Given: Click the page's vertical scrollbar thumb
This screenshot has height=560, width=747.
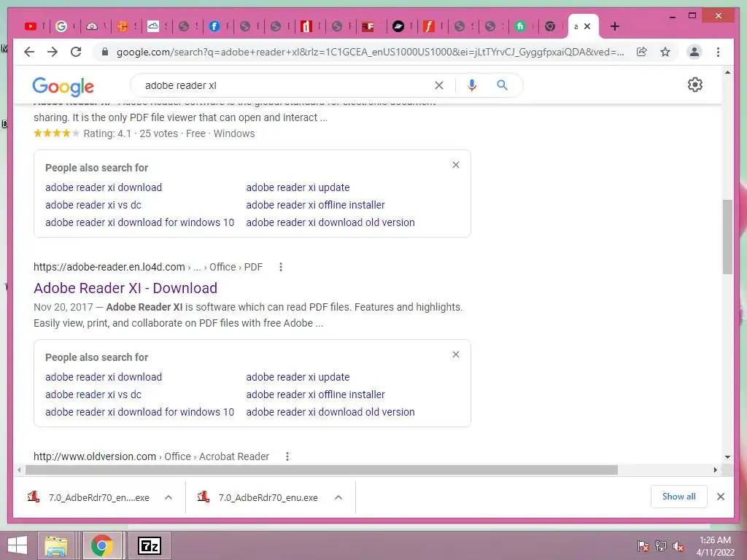Looking at the screenshot, I should [727, 237].
